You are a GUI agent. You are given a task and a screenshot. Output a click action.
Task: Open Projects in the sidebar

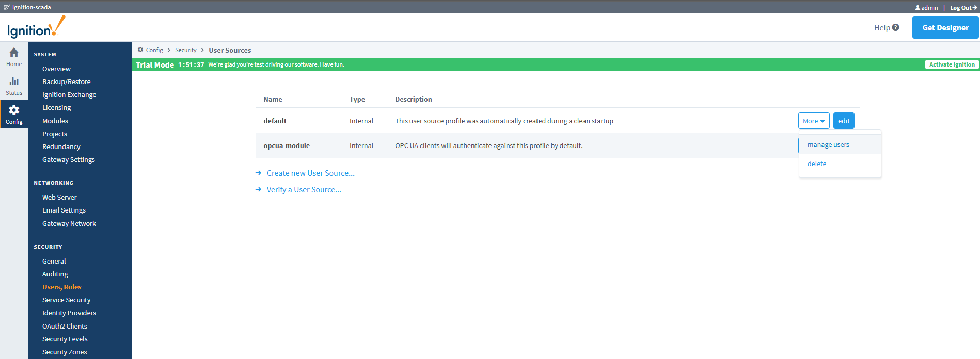tap(55, 134)
